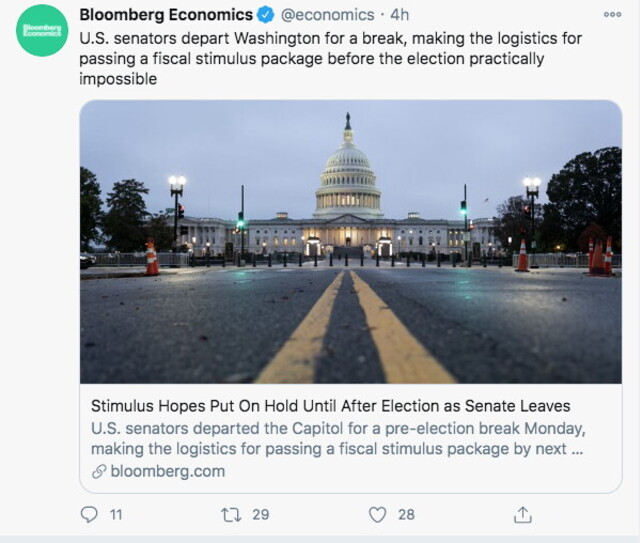Open the @economics handle
642x543 pixels.
[326, 15]
